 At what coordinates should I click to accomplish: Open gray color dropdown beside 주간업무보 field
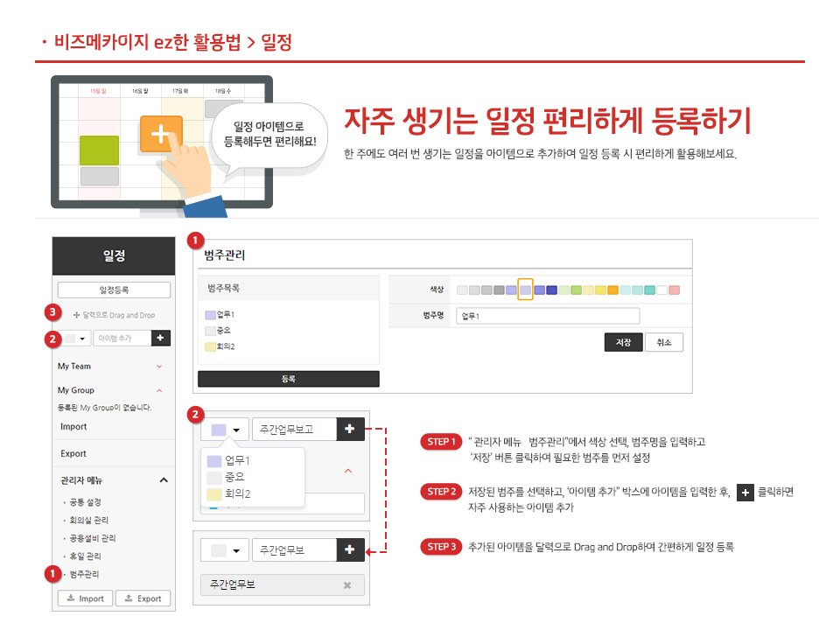(x=225, y=550)
